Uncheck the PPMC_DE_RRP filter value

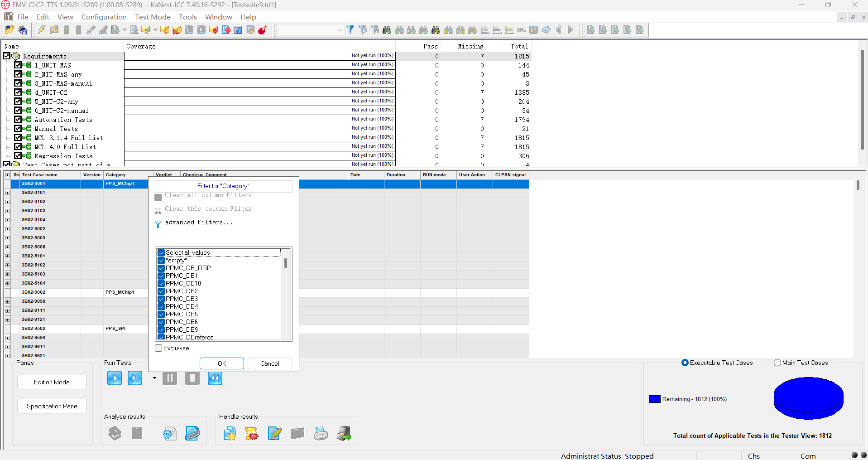point(161,268)
